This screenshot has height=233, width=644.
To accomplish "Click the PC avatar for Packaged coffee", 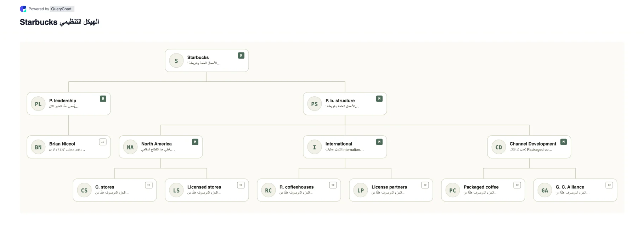I will pyautogui.click(x=453, y=191).
